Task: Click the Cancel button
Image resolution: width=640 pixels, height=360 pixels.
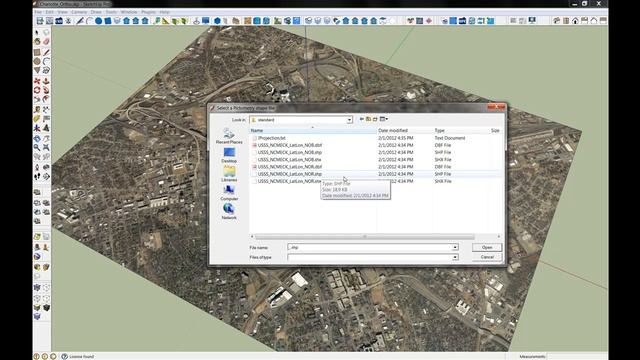Action: 487,257
